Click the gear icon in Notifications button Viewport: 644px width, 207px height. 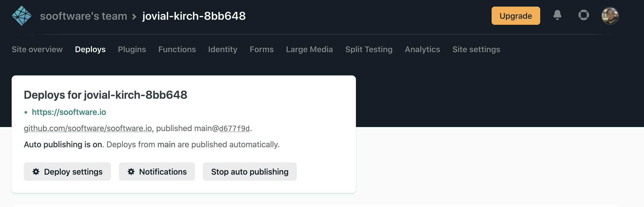[x=131, y=172]
